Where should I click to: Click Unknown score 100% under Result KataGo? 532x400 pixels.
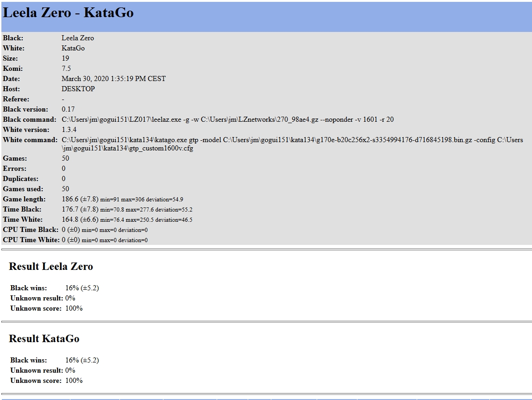[x=74, y=381]
